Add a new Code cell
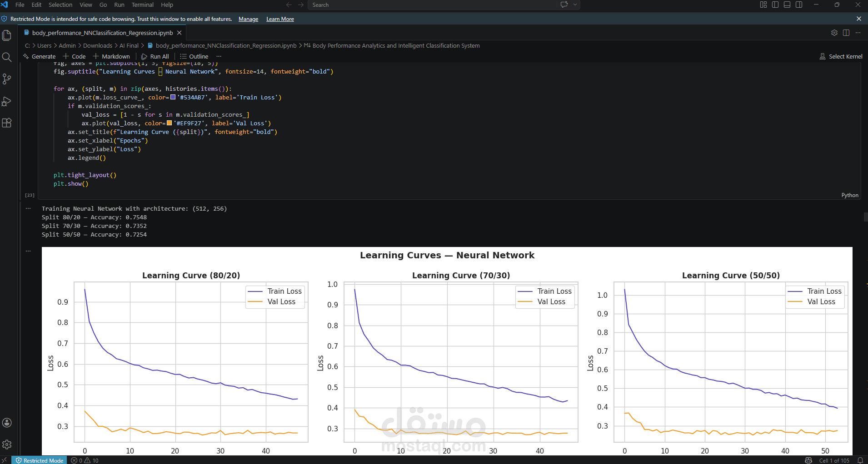The image size is (868, 464). 74,56
